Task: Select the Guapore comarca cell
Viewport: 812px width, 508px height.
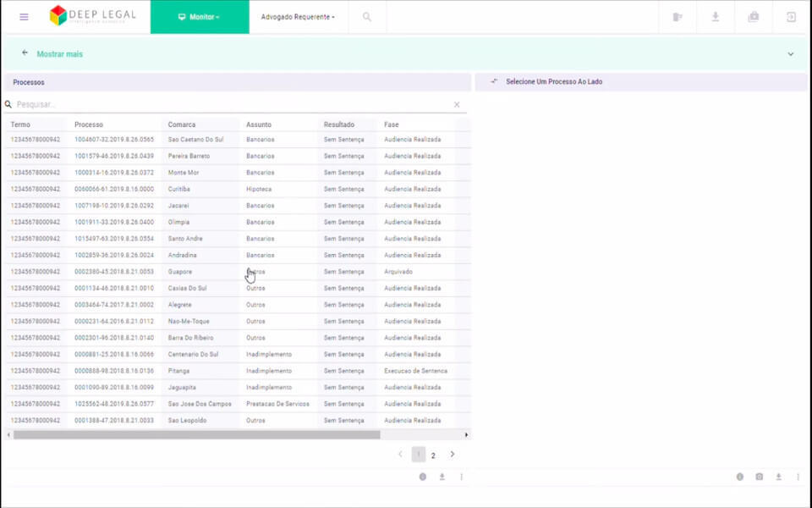Action: click(179, 272)
